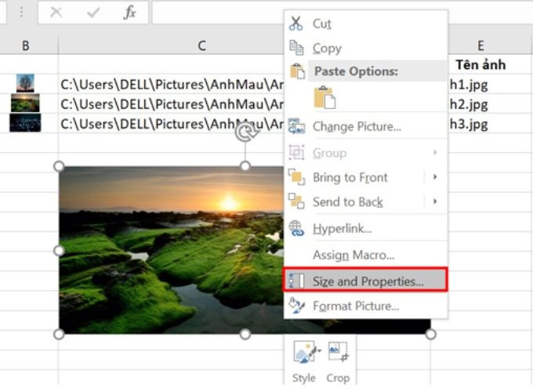This screenshot has height=392, width=533.
Task: Click the Paste Options clipboard icon
Action: tap(297, 71)
